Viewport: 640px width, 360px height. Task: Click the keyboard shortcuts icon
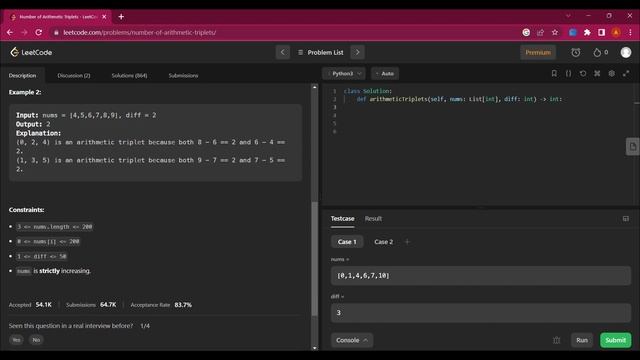point(597,73)
